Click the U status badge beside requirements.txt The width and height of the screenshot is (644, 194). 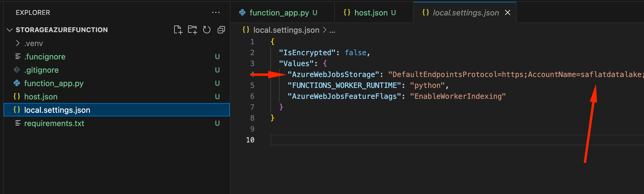(x=217, y=123)
